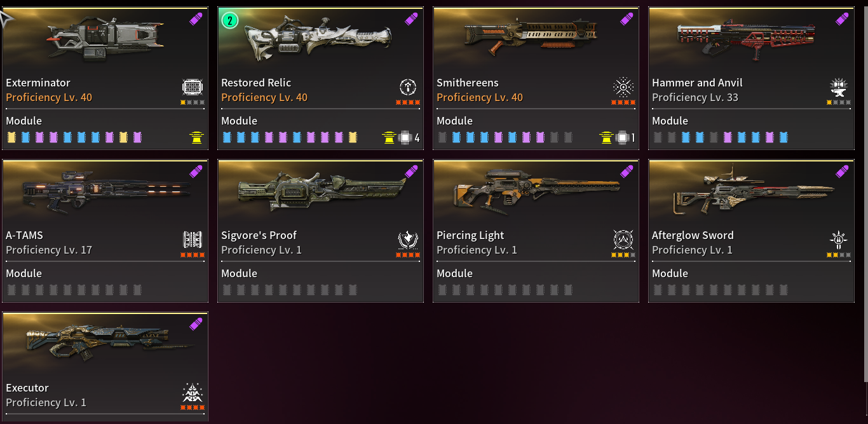Click the yellow energy activator icon on Exterminator
Viewport: 868px width, 424px height.
(x=196, y=137)
